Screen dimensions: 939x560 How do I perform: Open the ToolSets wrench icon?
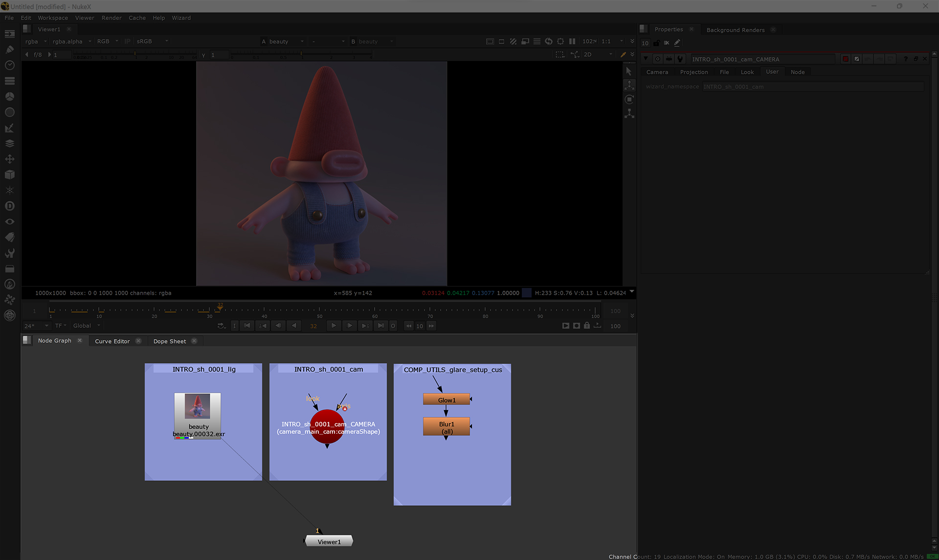(9, 253)
